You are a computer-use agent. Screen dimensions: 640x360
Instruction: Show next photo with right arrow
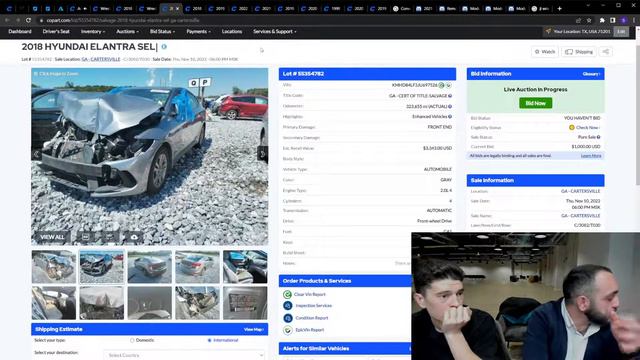(262, 154)
